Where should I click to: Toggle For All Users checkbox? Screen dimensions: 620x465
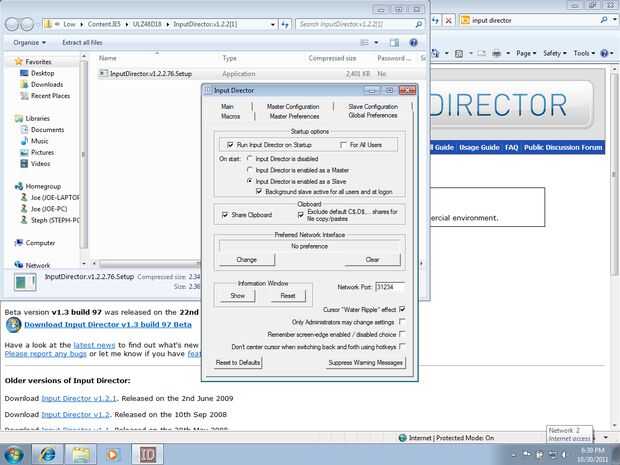click(343, 145)
